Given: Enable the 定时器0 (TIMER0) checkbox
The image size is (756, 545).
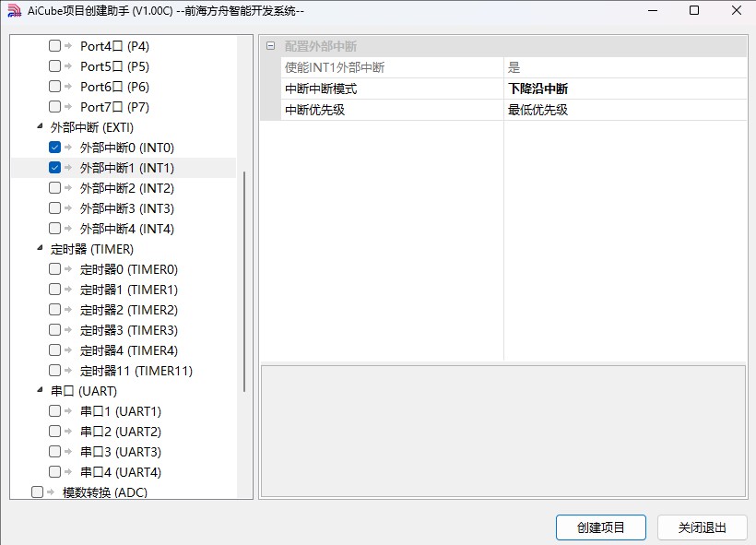Looking at the screenshot, I should [55, 268].
